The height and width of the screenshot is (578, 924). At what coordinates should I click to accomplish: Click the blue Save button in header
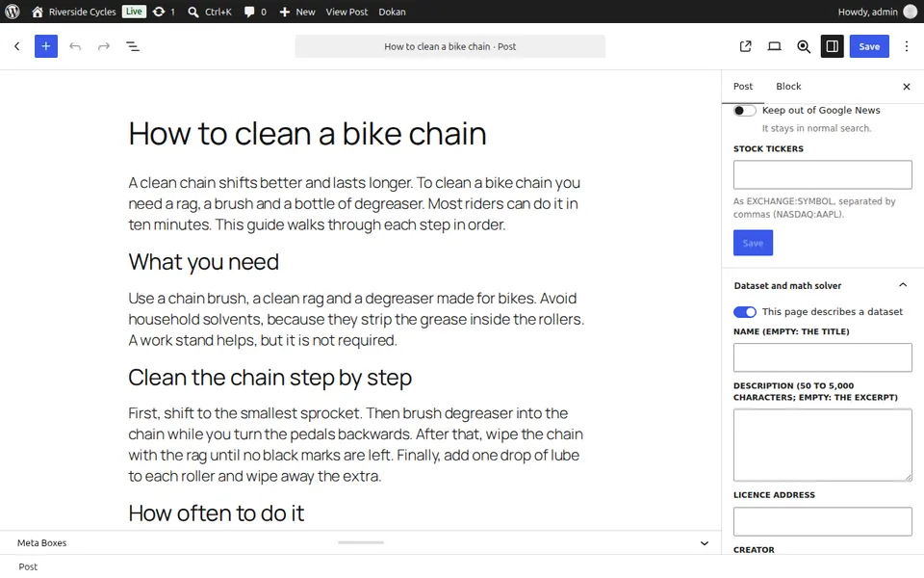869,46
